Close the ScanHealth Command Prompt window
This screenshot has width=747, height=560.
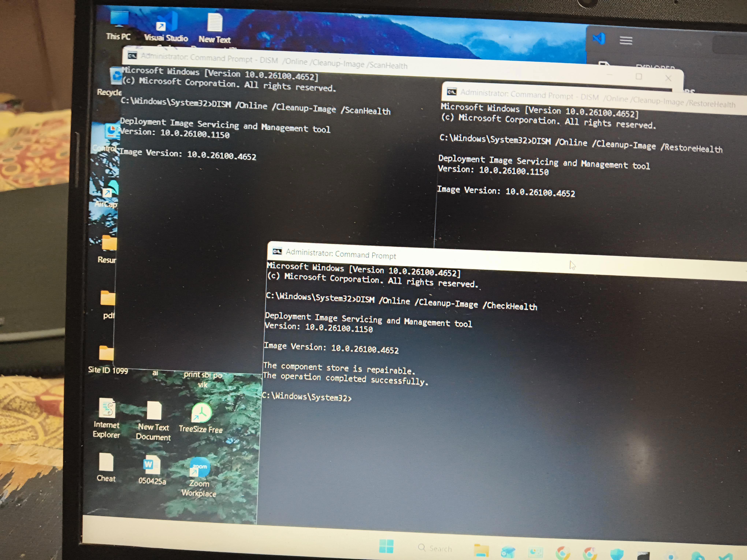[x=668, y=78]
